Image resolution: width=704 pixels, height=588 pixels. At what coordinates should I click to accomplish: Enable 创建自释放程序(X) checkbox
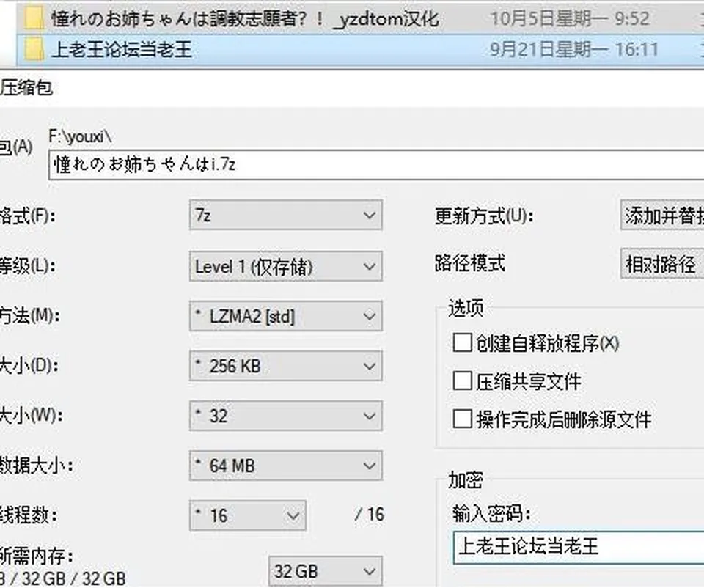(x=462, y=343)
